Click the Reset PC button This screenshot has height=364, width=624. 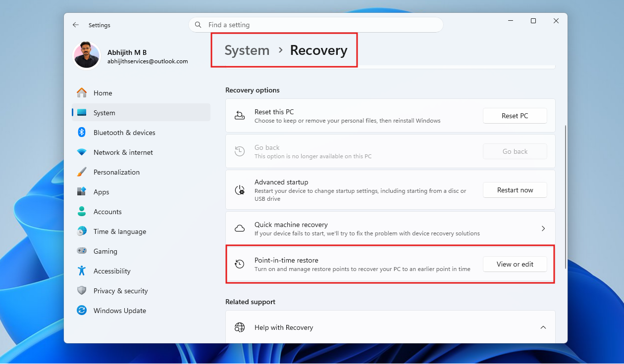tap(515, 116)
